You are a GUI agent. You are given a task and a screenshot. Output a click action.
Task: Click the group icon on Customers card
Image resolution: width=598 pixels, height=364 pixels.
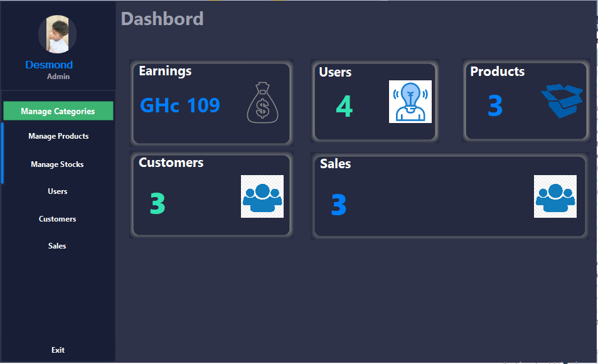coord(262,195)
